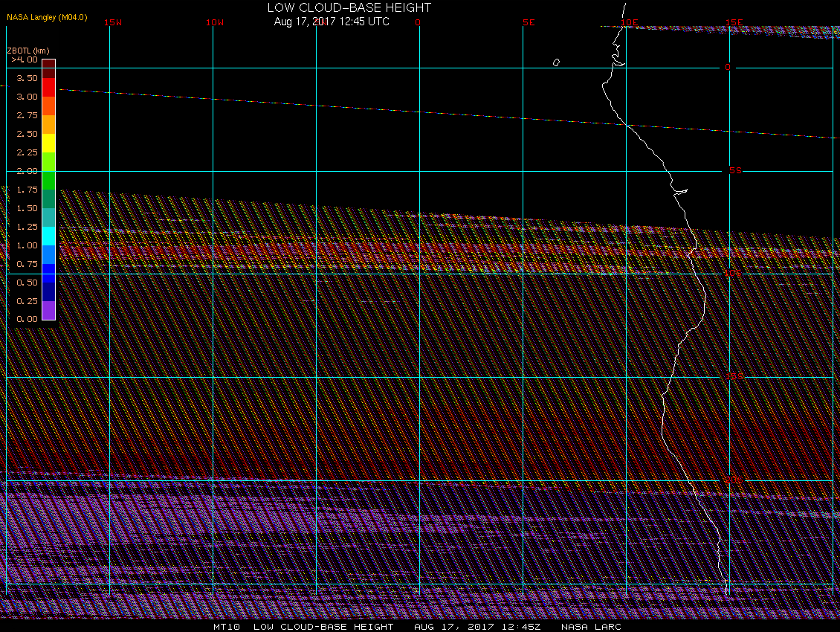This screenshot has width=840, height=632.
Task: Click the small island outline near the equator
Action: 556,62
